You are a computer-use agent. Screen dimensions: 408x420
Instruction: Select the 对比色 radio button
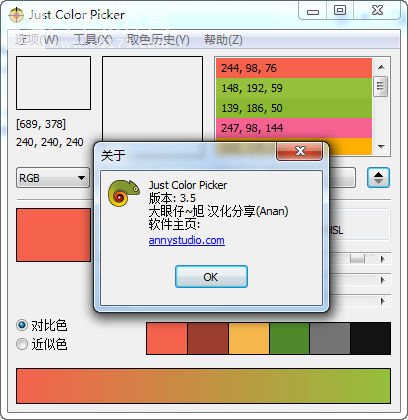coord(22,325)
